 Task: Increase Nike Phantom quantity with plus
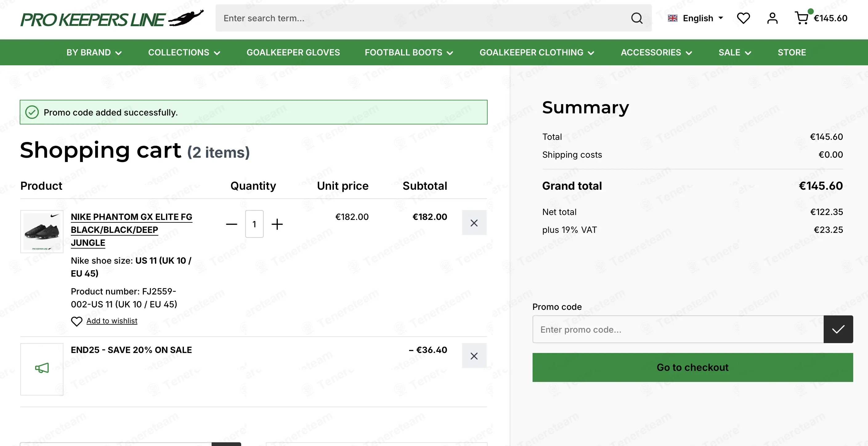[277, 224]
